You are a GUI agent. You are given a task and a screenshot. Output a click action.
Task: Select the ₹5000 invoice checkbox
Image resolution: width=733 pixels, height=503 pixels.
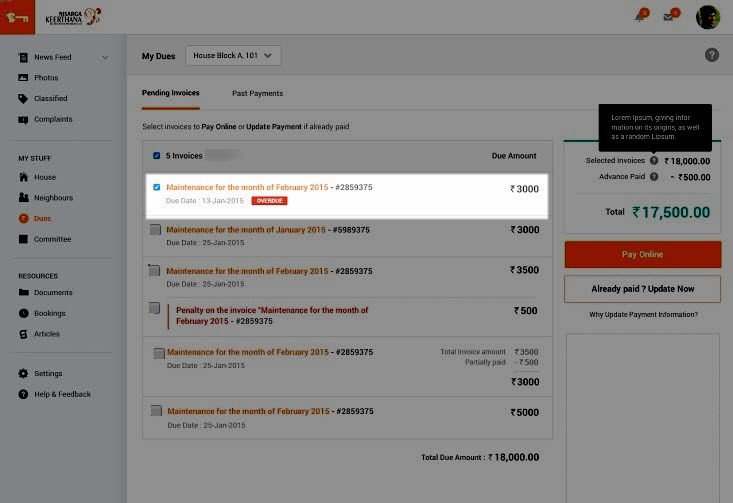[x=155, y=411]
